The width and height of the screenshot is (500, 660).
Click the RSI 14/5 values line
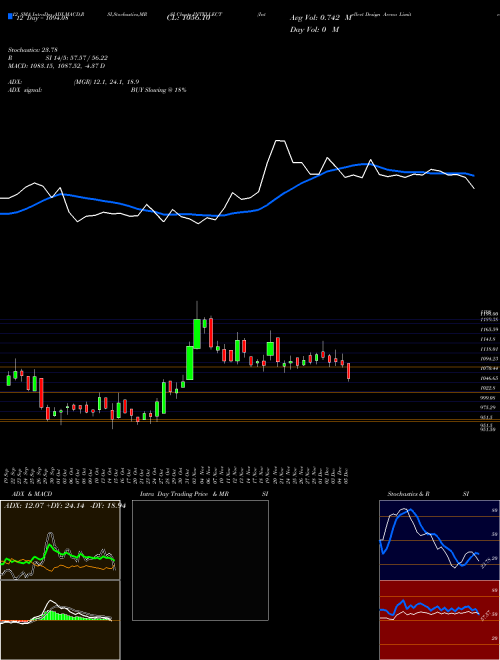[x=58, y=58]
